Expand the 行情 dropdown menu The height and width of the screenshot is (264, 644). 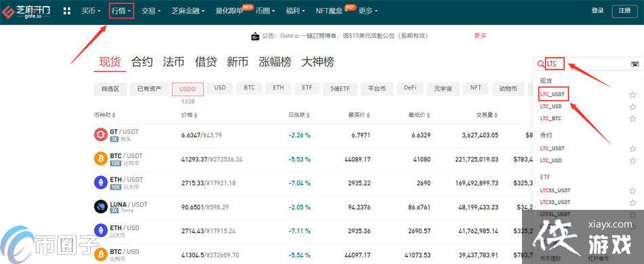pos(121,11)
